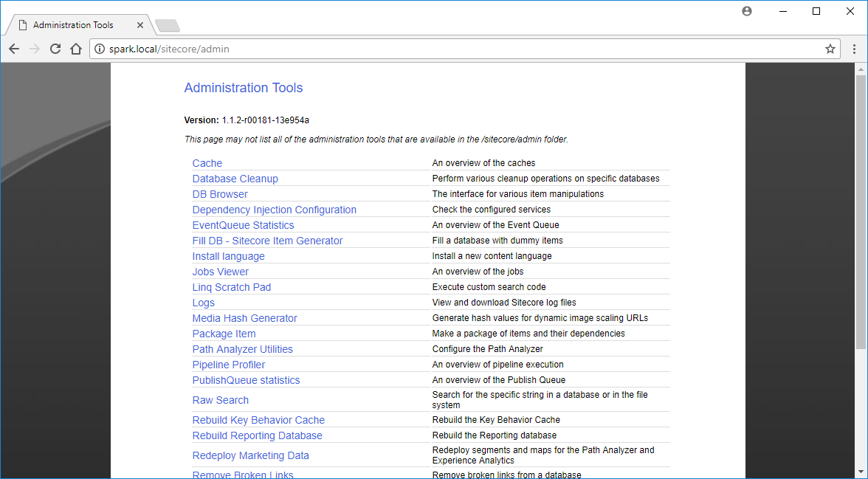This screenshot has height=479, width=868.
Task: Open the EventQueue Statistics link
Action: (243, 225)
